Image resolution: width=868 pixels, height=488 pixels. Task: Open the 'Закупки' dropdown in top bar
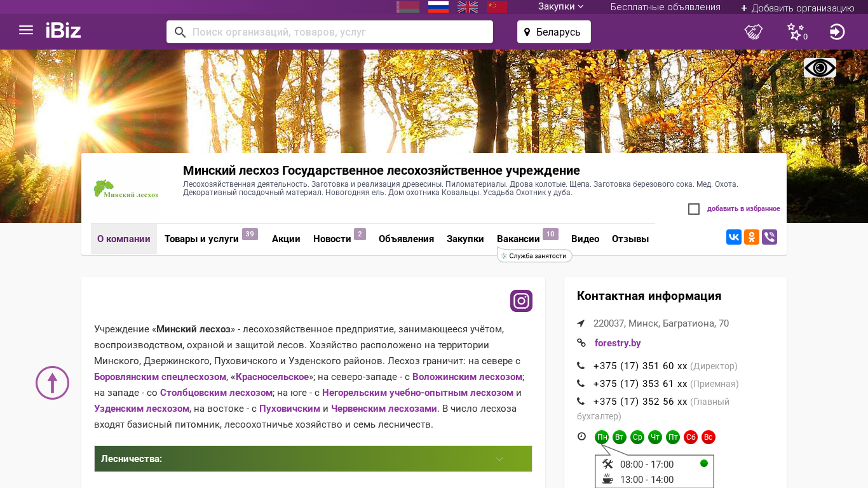(560, 7)
